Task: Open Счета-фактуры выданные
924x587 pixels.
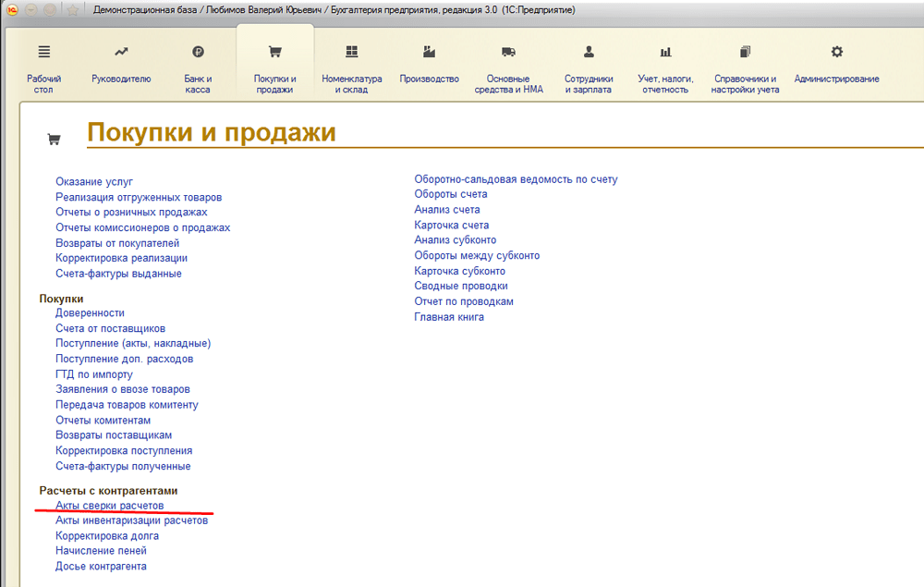Action: pos(118,274)
